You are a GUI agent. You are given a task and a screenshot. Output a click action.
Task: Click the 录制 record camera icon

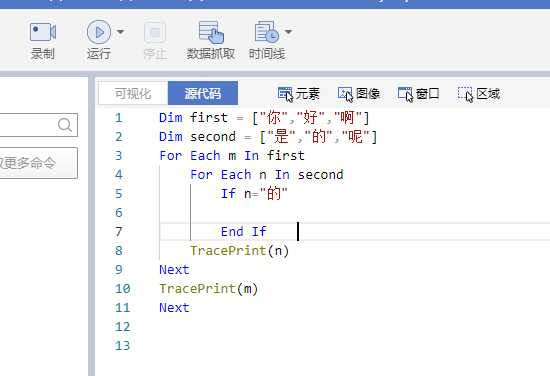[42, 32]
